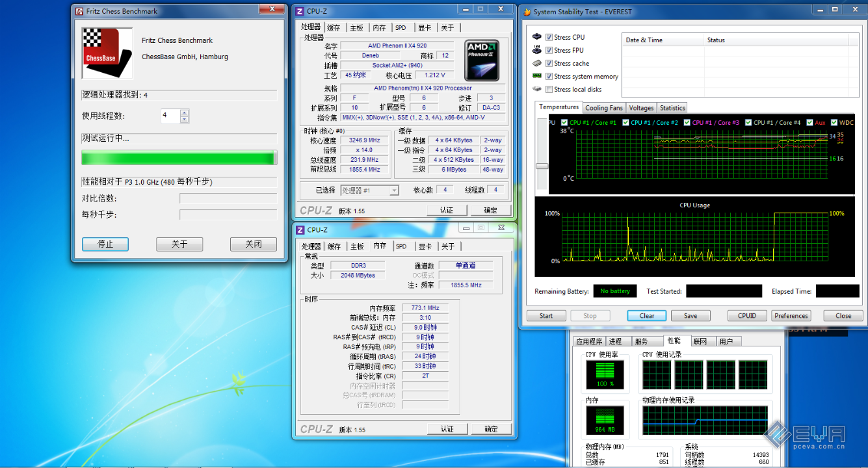Click 确定 in the lower CPU-Z window

coord(491,429)
